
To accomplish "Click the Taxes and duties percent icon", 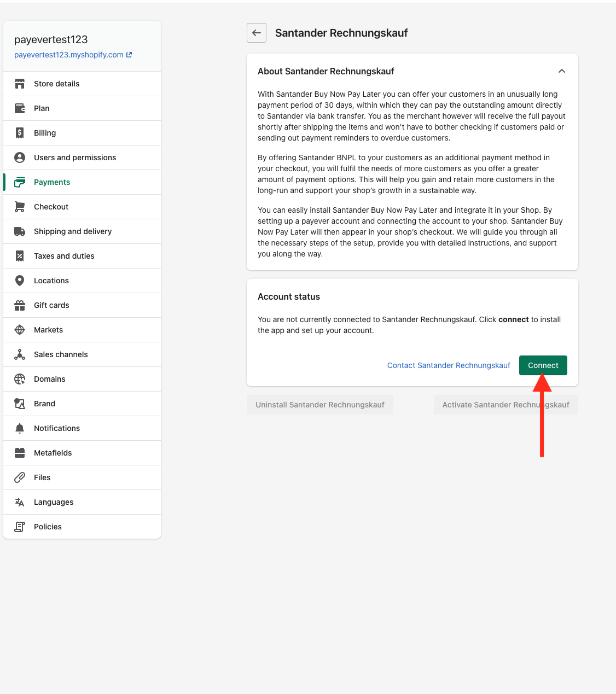I will [20, 256].
